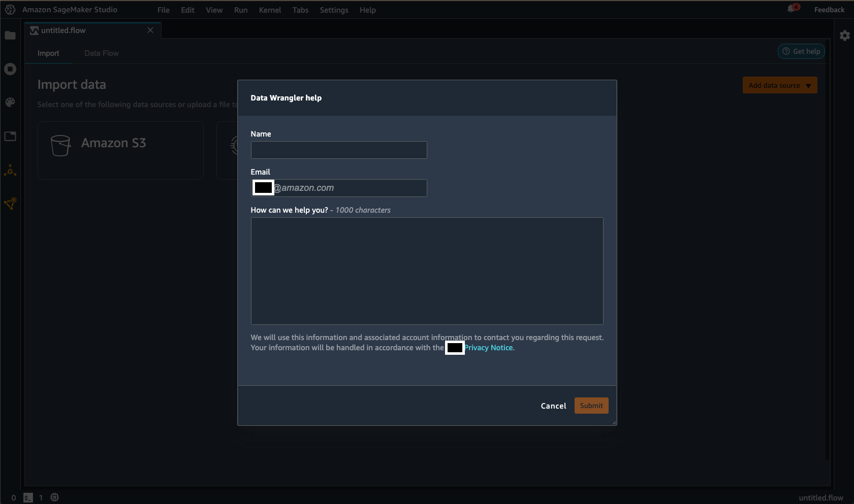Click the Name input field

point(338,150)
